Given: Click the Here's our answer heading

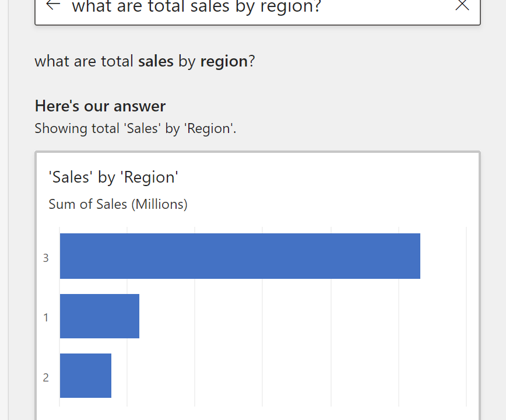Looking at the screenshot, I should click(x=100, y=106).
